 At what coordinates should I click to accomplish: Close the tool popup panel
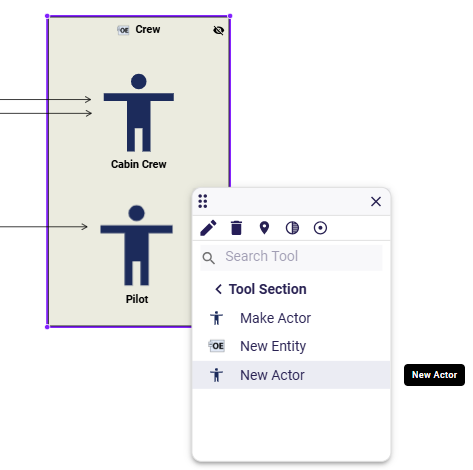tap(376, 201)
